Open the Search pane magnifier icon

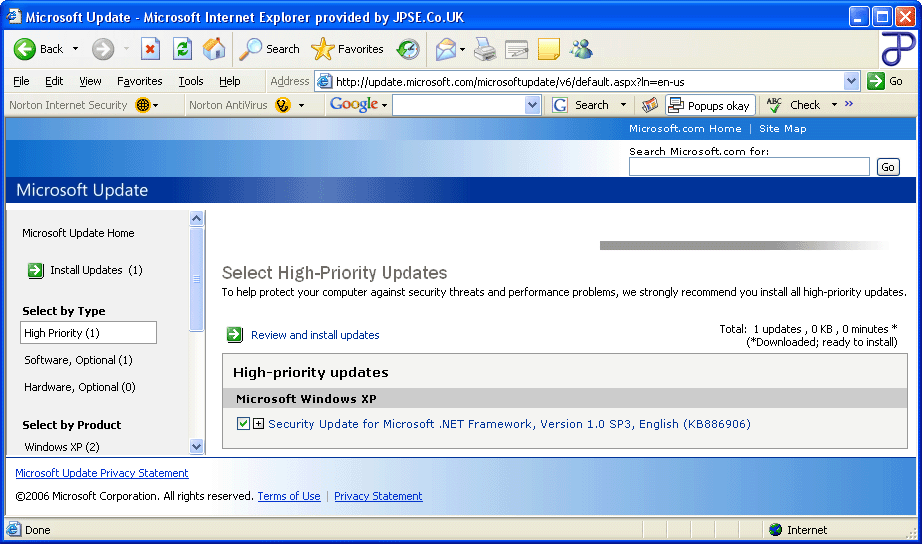coord(250,49)
